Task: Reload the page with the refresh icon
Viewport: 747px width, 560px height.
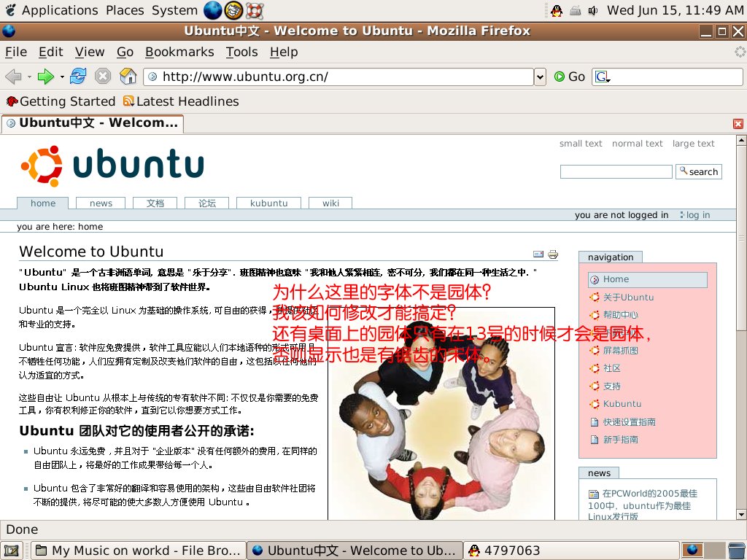Action: (x=78, y=76)
